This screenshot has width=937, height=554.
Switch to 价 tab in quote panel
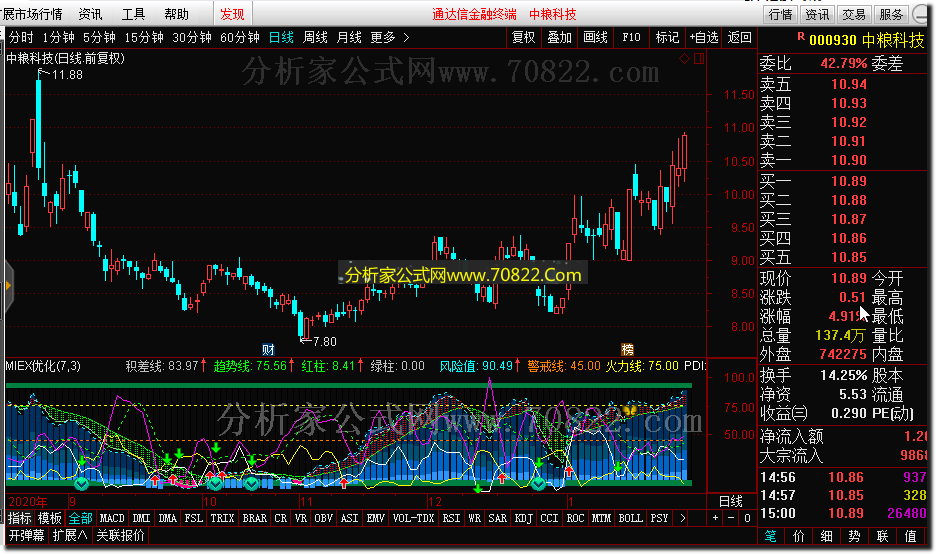[x=798, y=536]
